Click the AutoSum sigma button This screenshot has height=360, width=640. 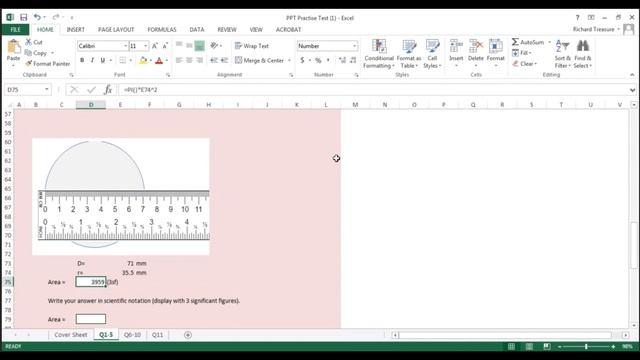(528, 42)
